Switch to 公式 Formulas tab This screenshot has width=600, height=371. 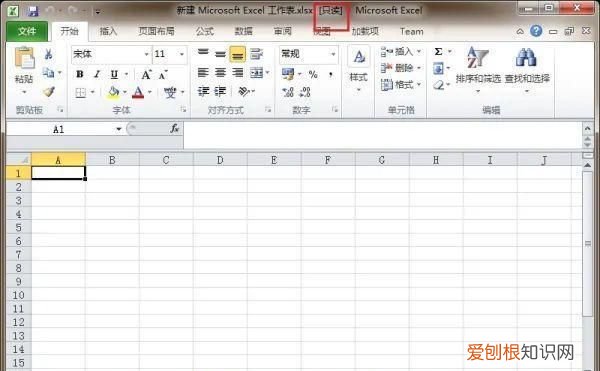point(205,31)
